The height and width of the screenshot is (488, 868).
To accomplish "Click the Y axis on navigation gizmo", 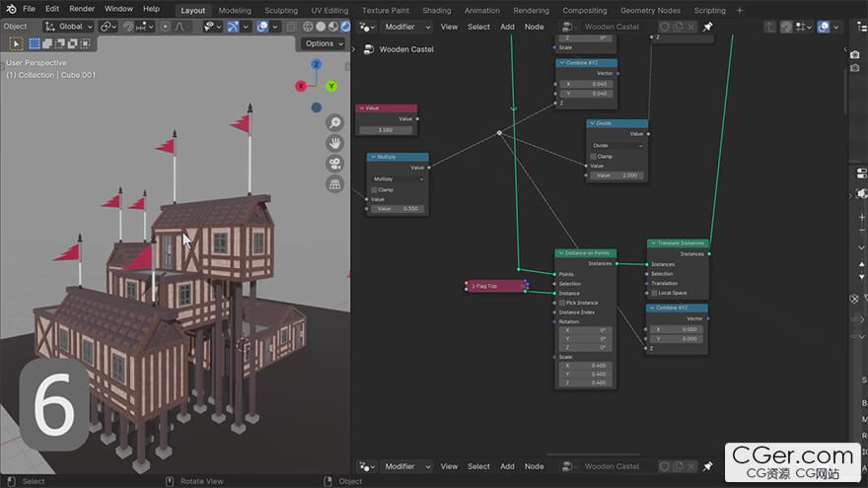I will [x=331, y=86].
